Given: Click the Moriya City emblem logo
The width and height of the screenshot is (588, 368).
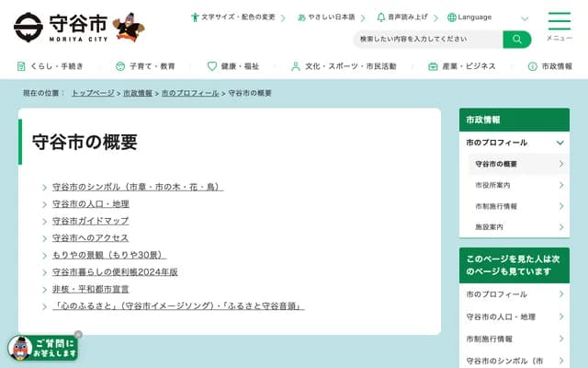Looking at the screenshot, I should 28,27.
